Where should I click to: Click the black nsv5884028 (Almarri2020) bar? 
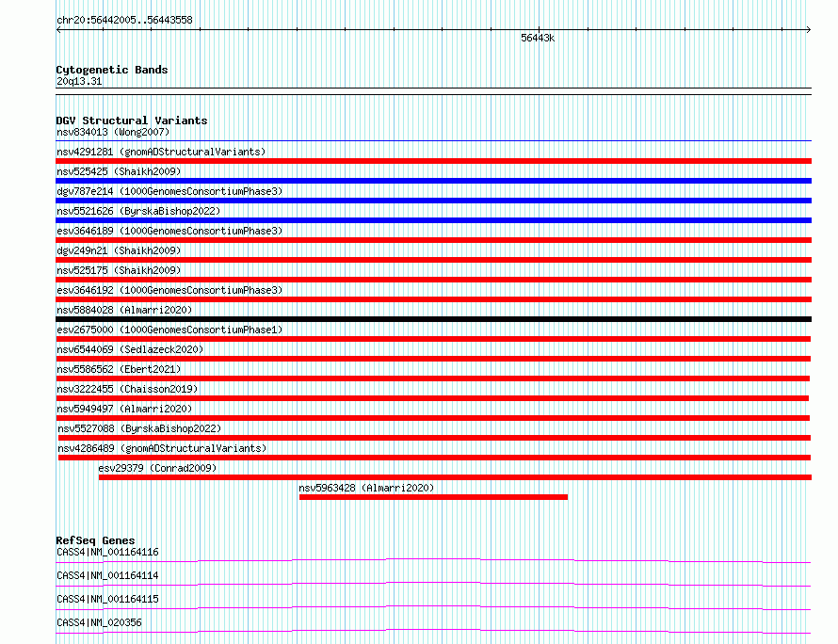tap(433, 319)
